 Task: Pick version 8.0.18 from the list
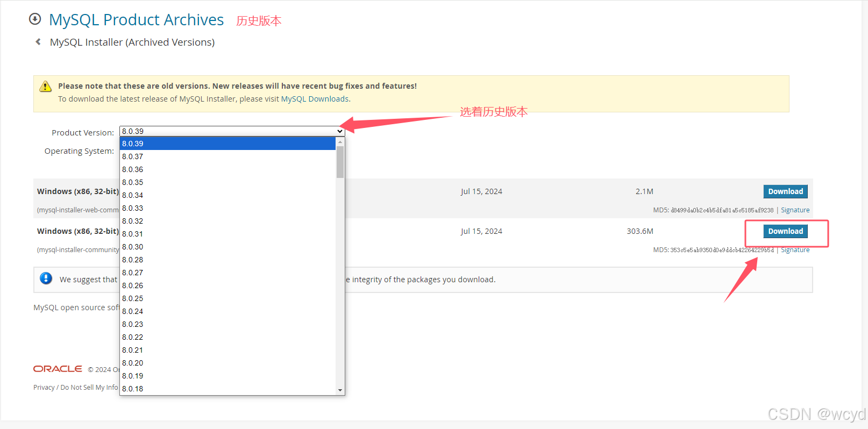coord(133,389)
